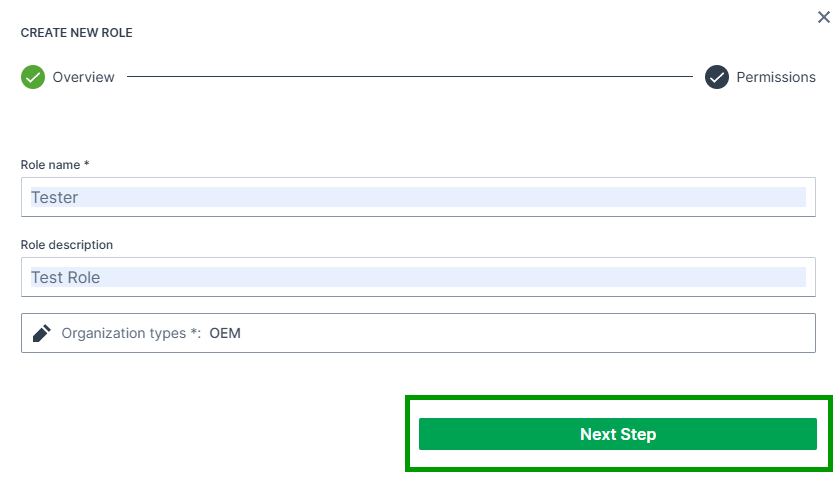Screen dimensions: 837x480
Task: Click the progress line between the steps
Action: [410, 77]
